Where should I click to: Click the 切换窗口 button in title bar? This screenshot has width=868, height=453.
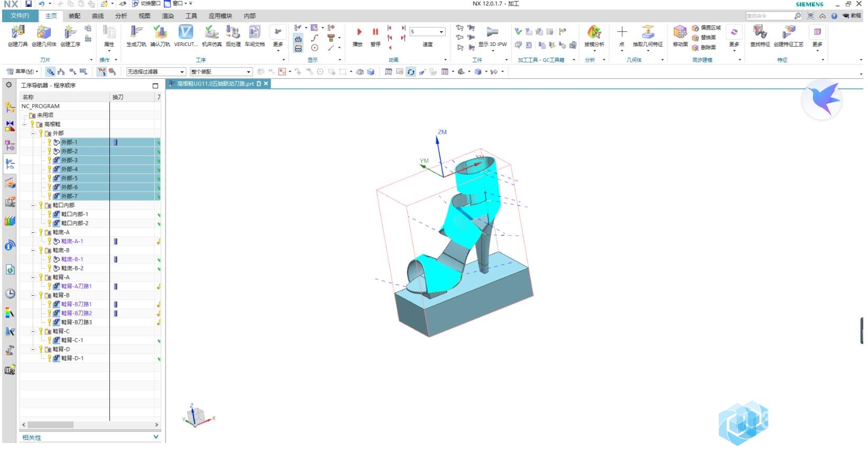coord(146,4)
